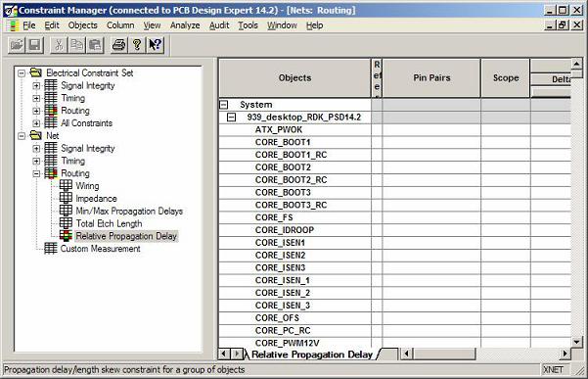Viewport: 588px width, 379px height.
Task: Click the Delta column header
Action: [551, 79]
